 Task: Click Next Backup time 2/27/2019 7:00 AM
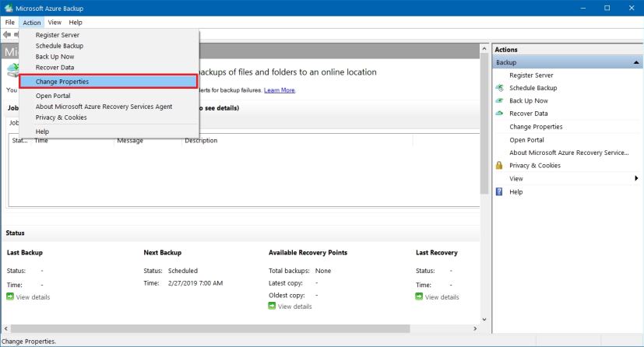point(195,283)
